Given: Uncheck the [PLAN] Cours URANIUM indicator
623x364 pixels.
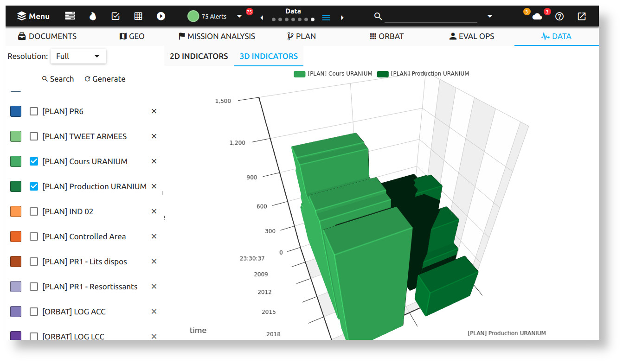Looking at the screenshot, I should pyautogui.click(x=33, y=161).
